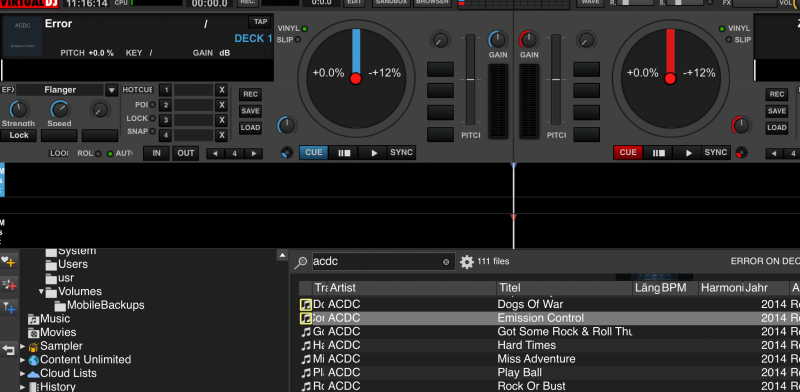Decrease deck 1 loop size with left arrow

pyautogui.click(x=215, y=154)
